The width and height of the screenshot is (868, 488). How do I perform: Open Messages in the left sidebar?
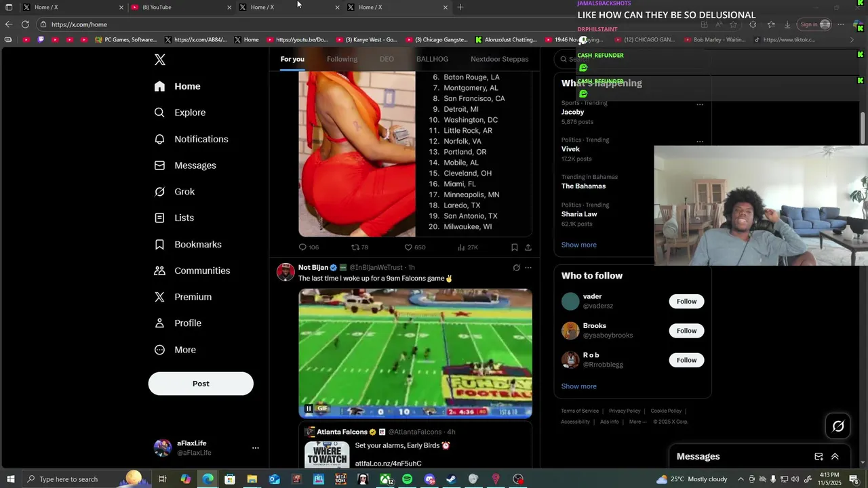point(185,165)
